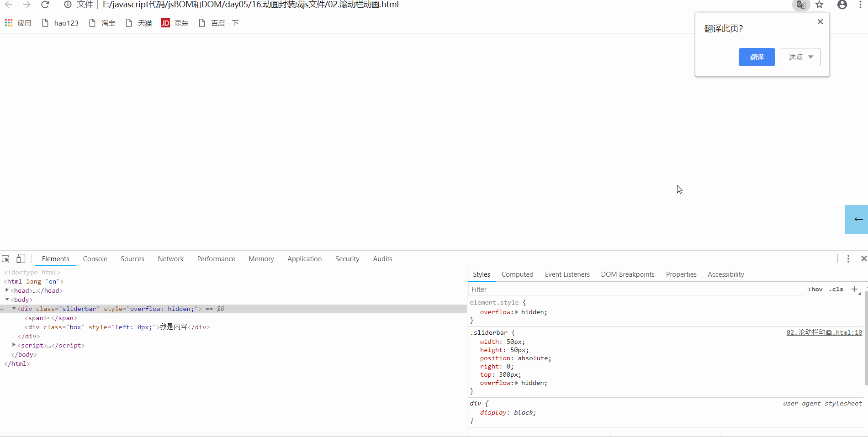Screen dimensions: 868x437
Task: Open the 选项 dropdown in translate popup
Action: [800, 57]
